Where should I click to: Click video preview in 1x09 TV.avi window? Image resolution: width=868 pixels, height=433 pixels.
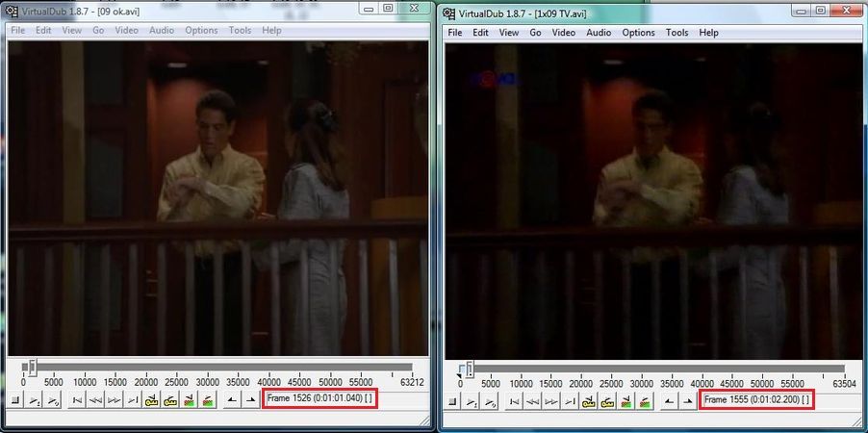click(x=653, y=201)
